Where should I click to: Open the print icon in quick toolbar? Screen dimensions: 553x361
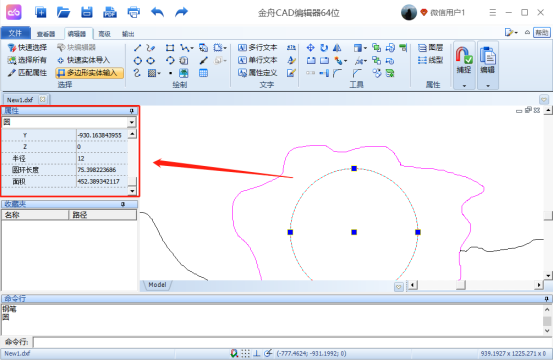(x=134, y=12)
